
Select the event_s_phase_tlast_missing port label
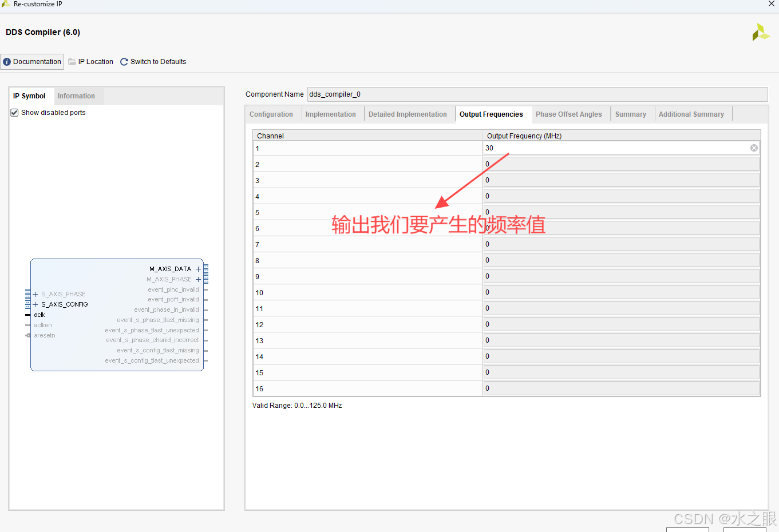coord(158,320)
